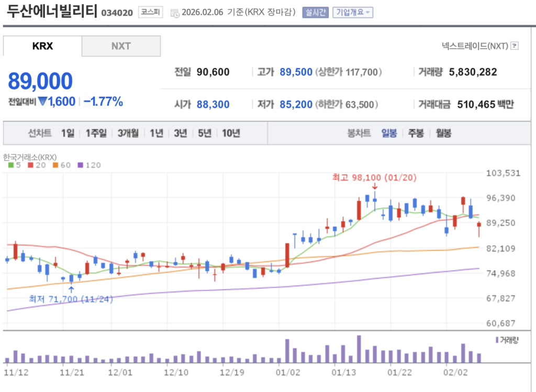Screen dimensions: 536x392
Task: Click the stock code 034020
Action: pyautogui.click(x=117, y=13)
